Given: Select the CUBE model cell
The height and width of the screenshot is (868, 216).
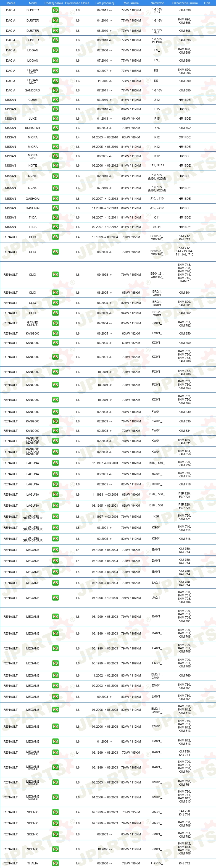Looking at the screenshot, I should coord(33,100).
